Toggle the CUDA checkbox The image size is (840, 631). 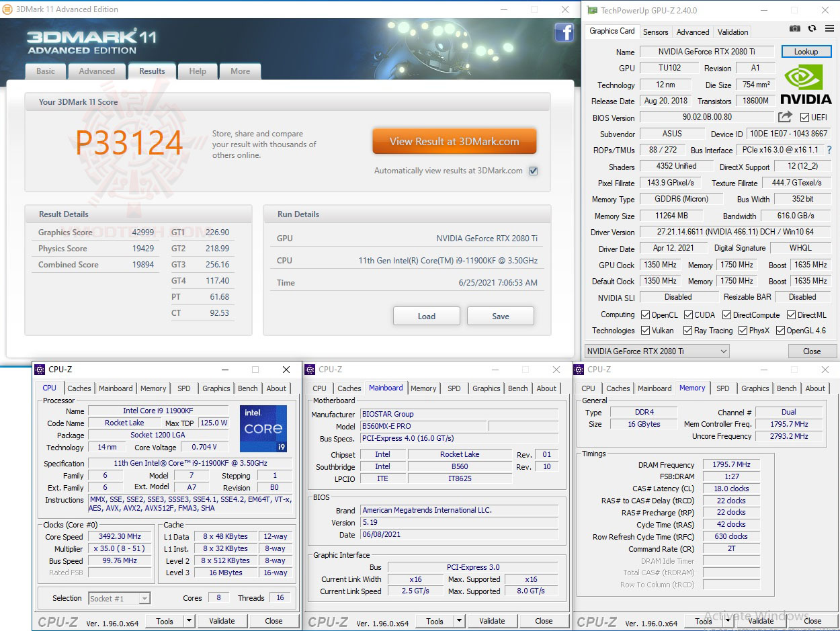click(x=689, y=314)
